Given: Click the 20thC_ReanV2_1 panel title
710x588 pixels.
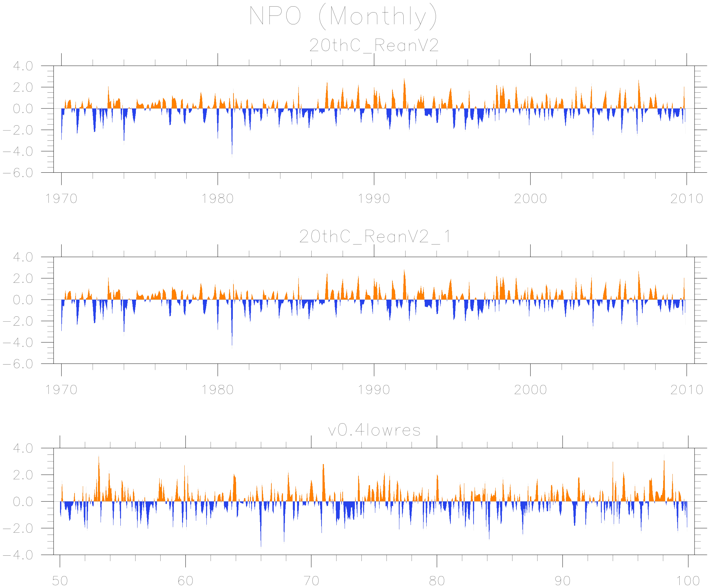Looking at the screenshot, I should tap(375, 237).
